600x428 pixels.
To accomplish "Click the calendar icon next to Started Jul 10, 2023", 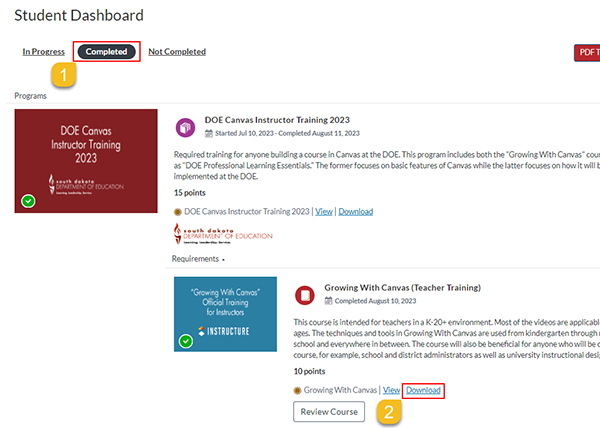I will point(209,133).
